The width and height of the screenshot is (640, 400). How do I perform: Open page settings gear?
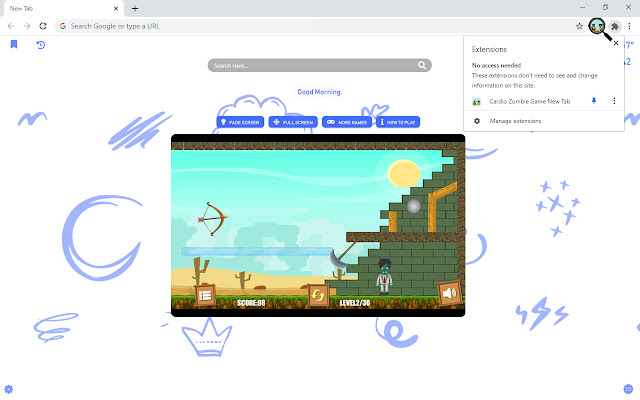pos(9,389)
